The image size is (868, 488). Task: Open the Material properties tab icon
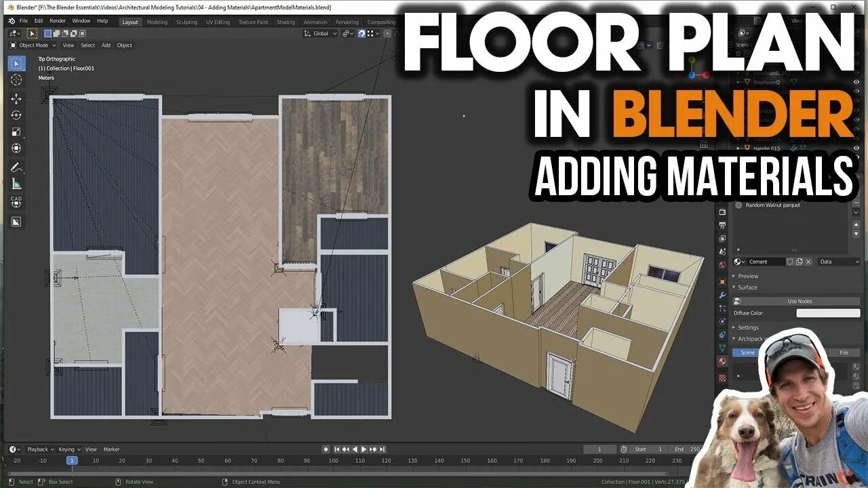[x=722, y=361]
